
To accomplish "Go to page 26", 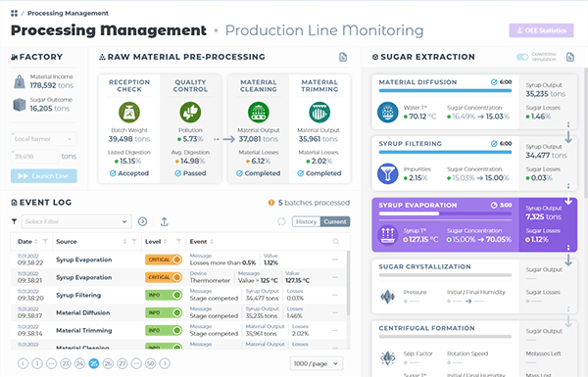I will tap(108, 363).
